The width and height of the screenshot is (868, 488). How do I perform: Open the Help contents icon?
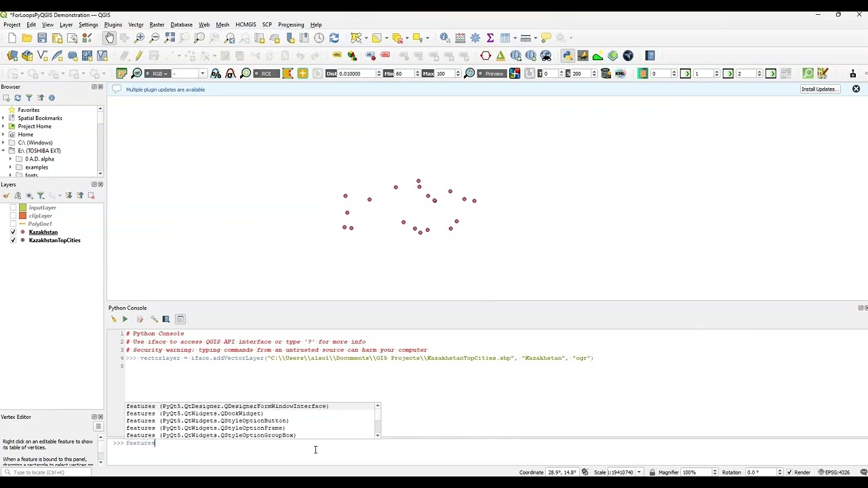coord(650,56)
